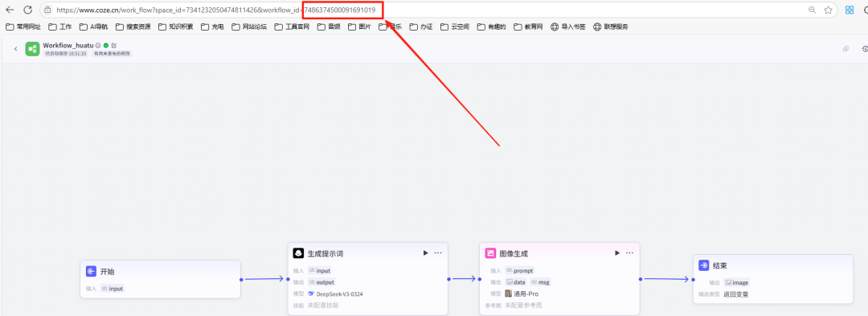Select the 图像生成 node title
Viewport: 868px width, 316px height.
coord(514,253)
